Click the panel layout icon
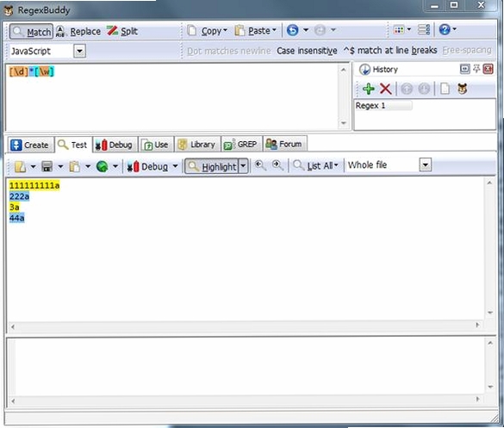This screenshot has height=428, width=504. point(424,30)
